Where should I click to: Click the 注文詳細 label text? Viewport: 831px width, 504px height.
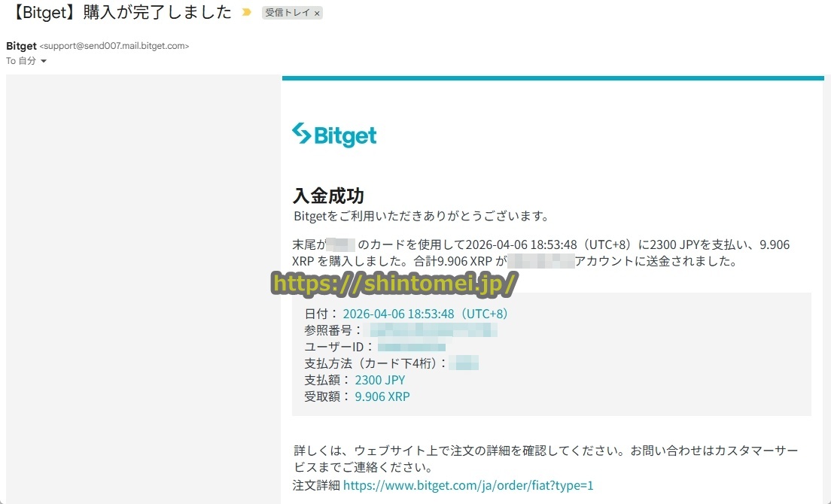coord(316,485)
